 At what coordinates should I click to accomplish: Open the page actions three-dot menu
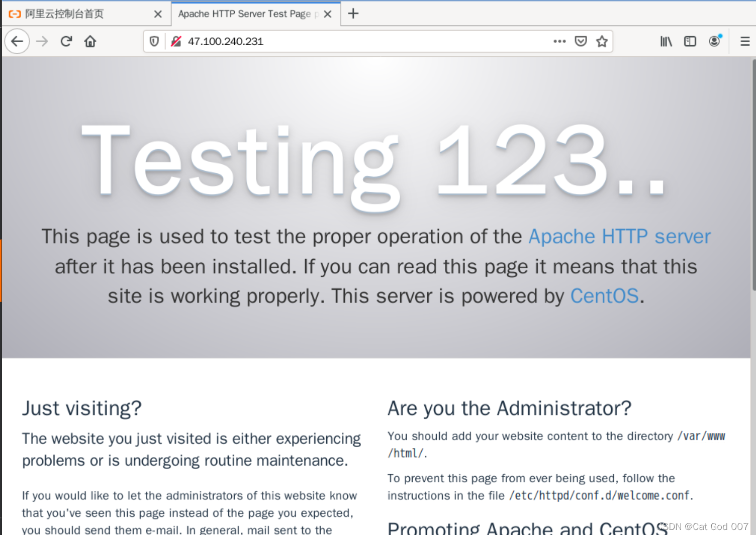pos(559,41)
